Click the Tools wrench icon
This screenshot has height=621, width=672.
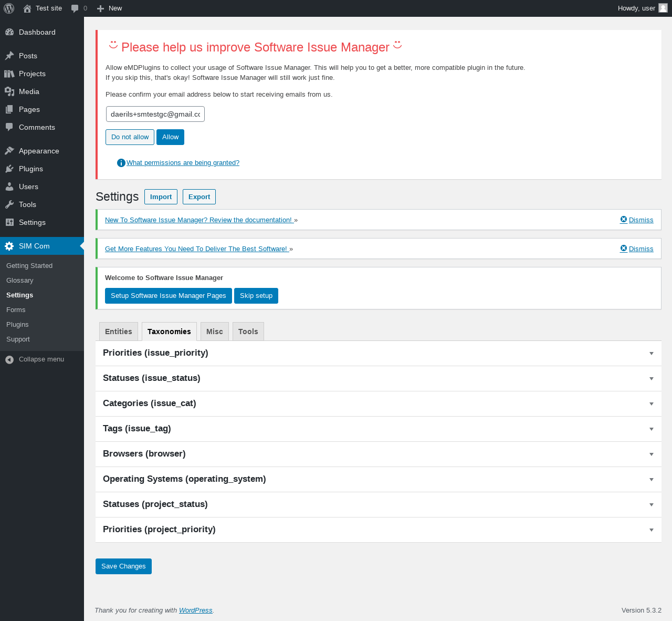point(9,204)
